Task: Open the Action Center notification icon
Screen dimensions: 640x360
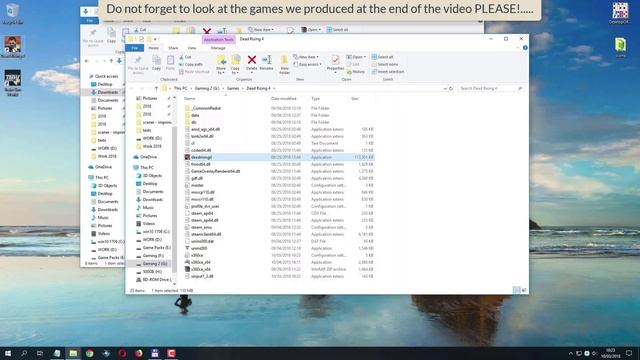Action: coord(629,353)
